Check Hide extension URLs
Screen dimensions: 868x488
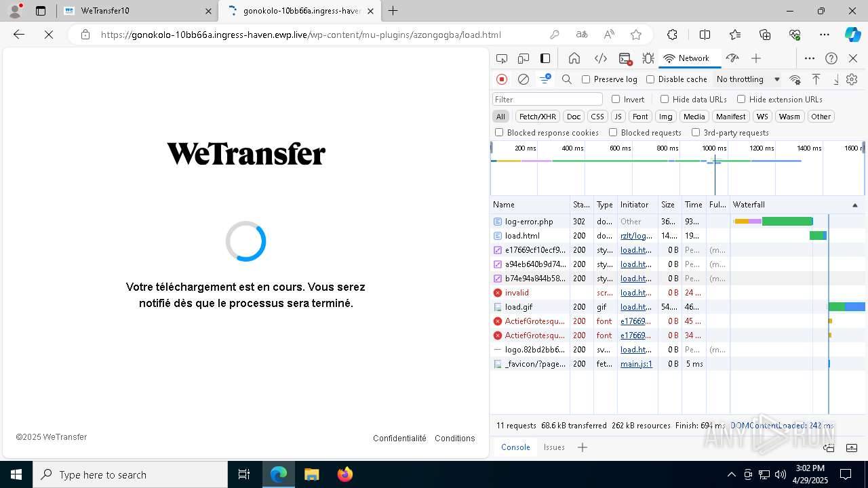[741, 99]
